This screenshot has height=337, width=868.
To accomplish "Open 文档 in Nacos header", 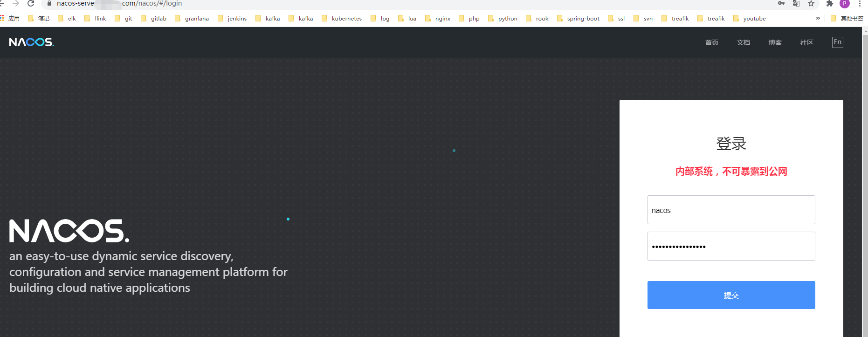I will (743, 42).
